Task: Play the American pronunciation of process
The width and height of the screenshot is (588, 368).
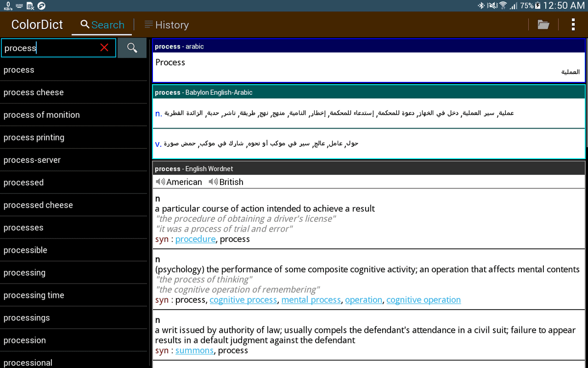Action: point(160,182)
